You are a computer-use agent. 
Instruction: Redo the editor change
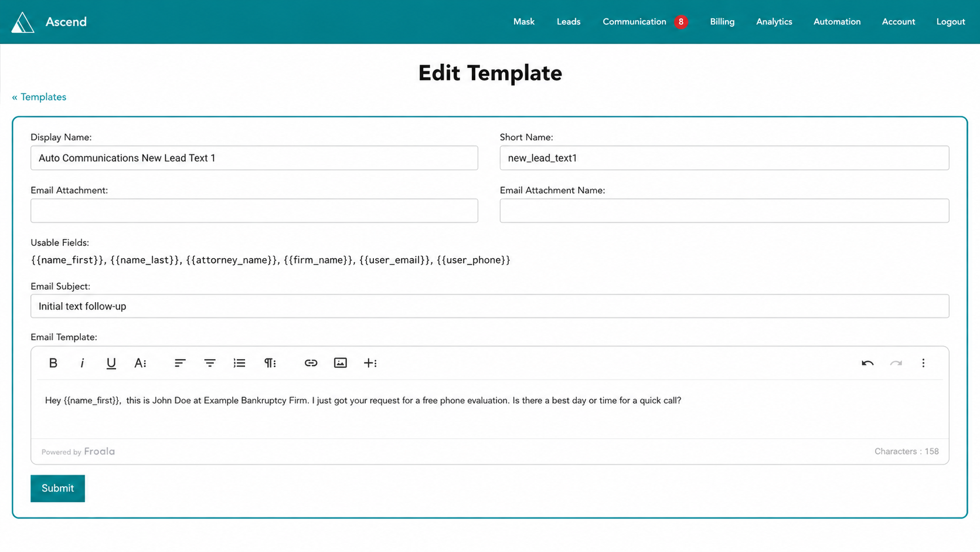tap(896, 363)
